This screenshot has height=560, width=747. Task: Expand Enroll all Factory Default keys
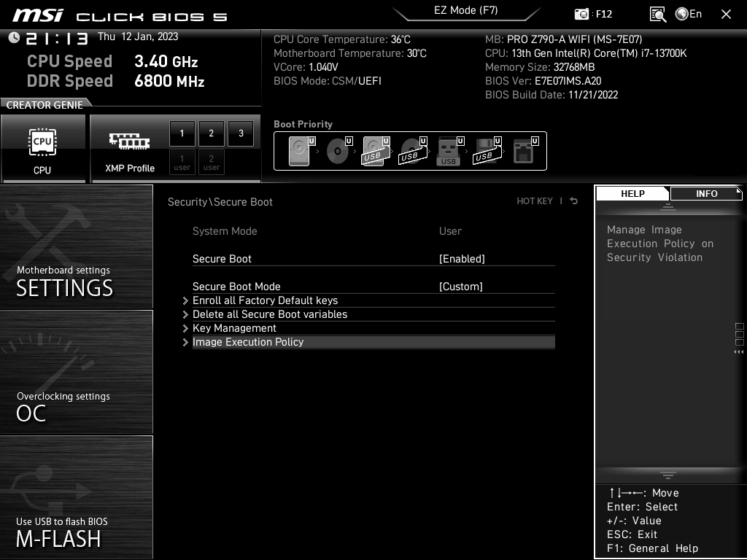(266, 300)
